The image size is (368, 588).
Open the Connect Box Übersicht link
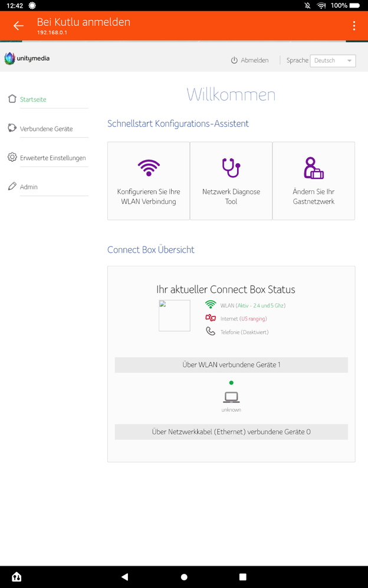(x=150, y=250)
